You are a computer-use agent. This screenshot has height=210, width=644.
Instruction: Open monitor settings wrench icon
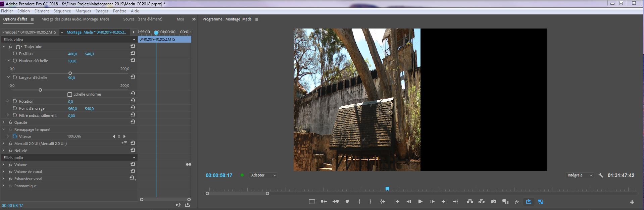point(601,175)
